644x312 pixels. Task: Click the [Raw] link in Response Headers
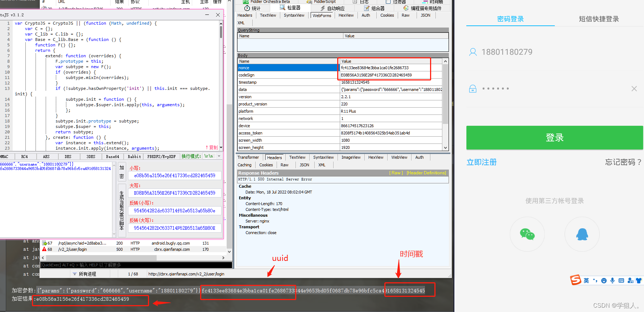point(396,173)
